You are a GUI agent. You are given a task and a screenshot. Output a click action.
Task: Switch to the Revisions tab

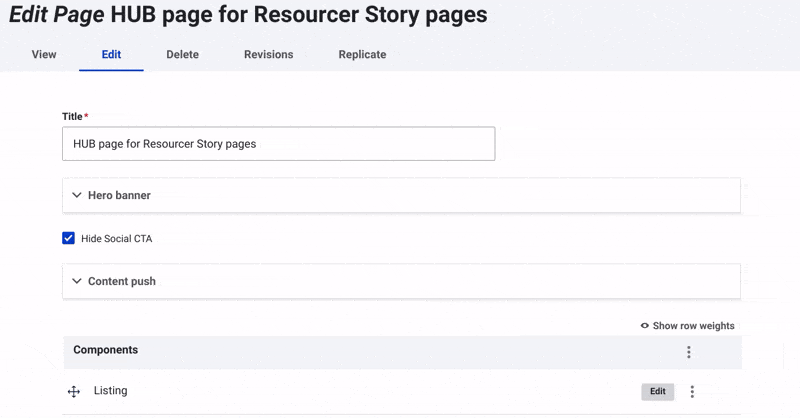pyautogui.click(x=268, y=55)
